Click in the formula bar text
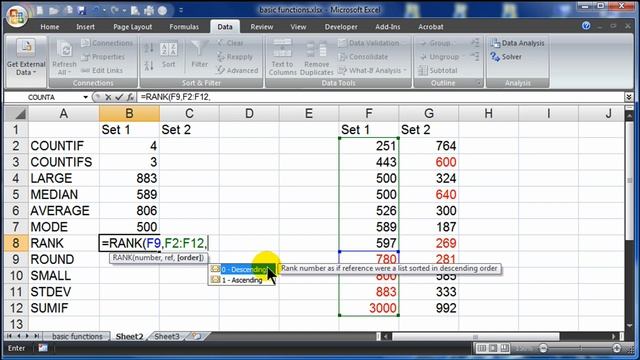 pyautogui.click(x=176, y=97)
